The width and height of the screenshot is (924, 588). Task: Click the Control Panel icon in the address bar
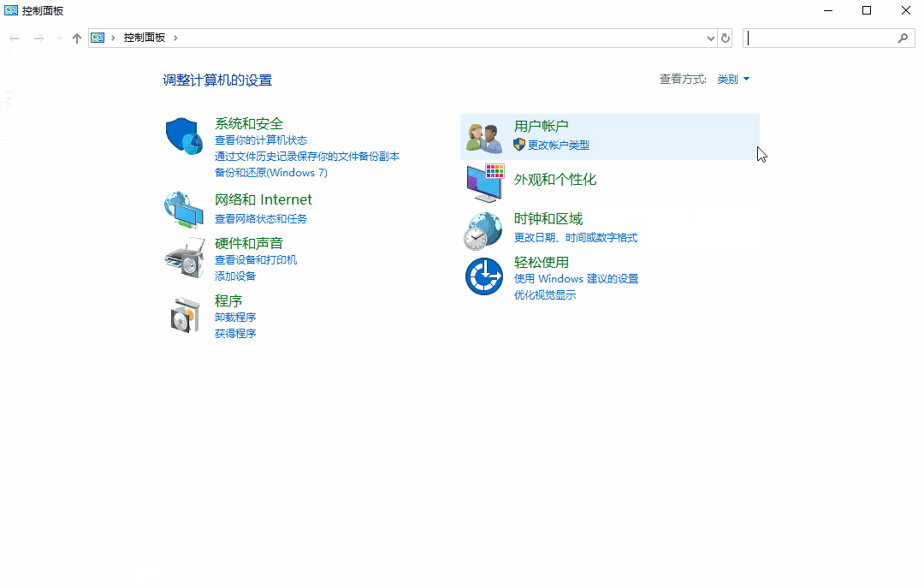click(98, 38)
